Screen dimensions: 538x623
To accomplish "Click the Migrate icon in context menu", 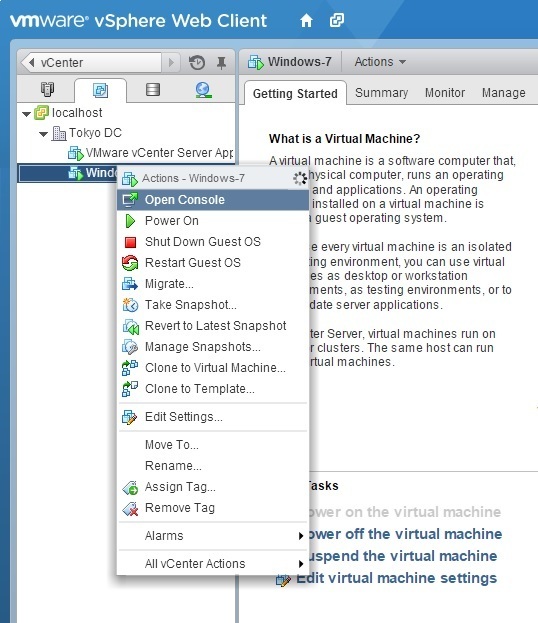I will pos(130,284).
